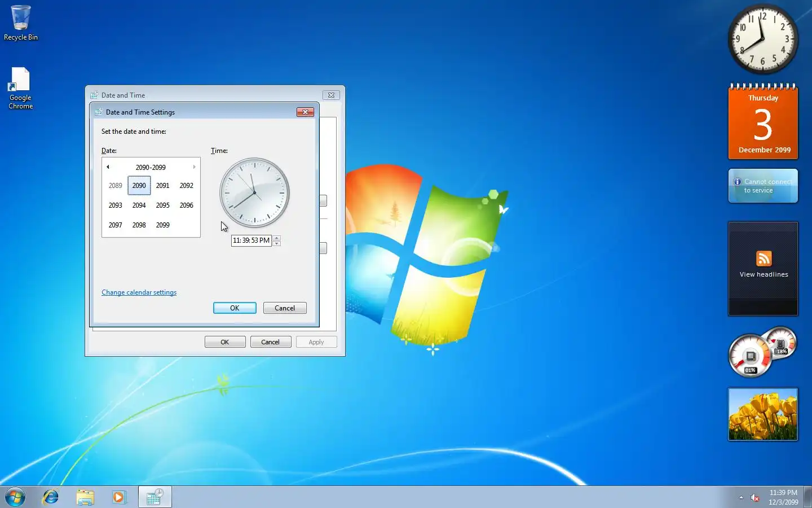The height and width of the screenshot is (508, 812).
Task: Launch Windows Media Player from the taskbar
Action: click(119, 497)
